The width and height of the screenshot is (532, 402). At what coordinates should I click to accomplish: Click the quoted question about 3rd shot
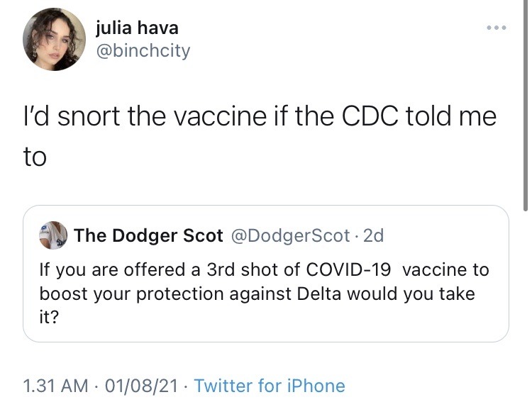tap(265, 294)
